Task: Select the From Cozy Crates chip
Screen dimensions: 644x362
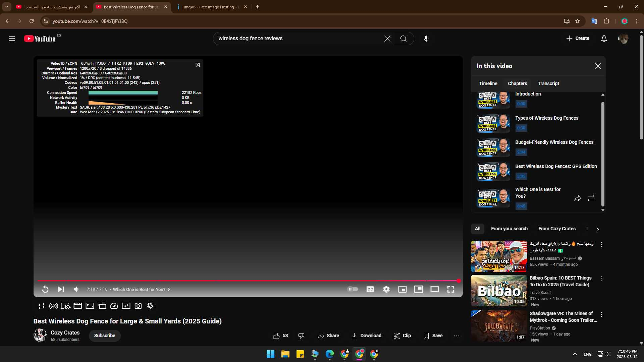Action: [x=557, y=229]
